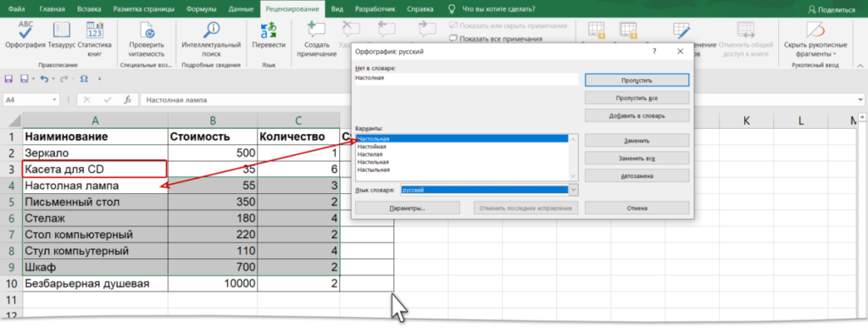Image resolution: width=868 pixels, height=328 pixels.
Task: Click Показать все примечания
Action: 495,39
